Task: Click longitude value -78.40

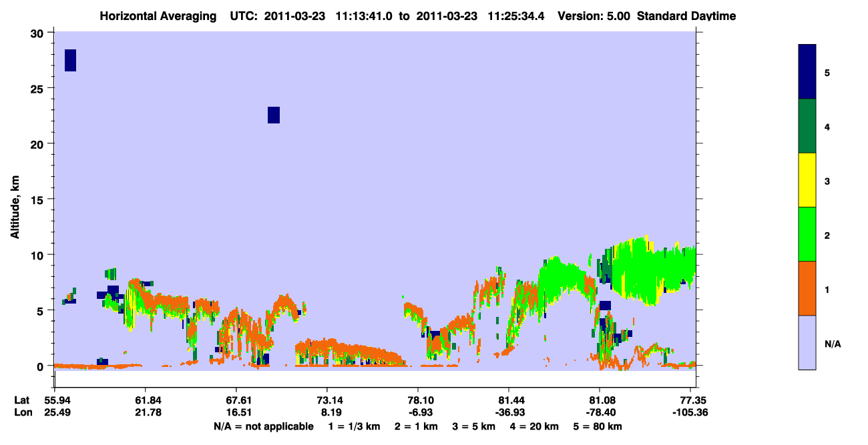Action: pos(600,412)
